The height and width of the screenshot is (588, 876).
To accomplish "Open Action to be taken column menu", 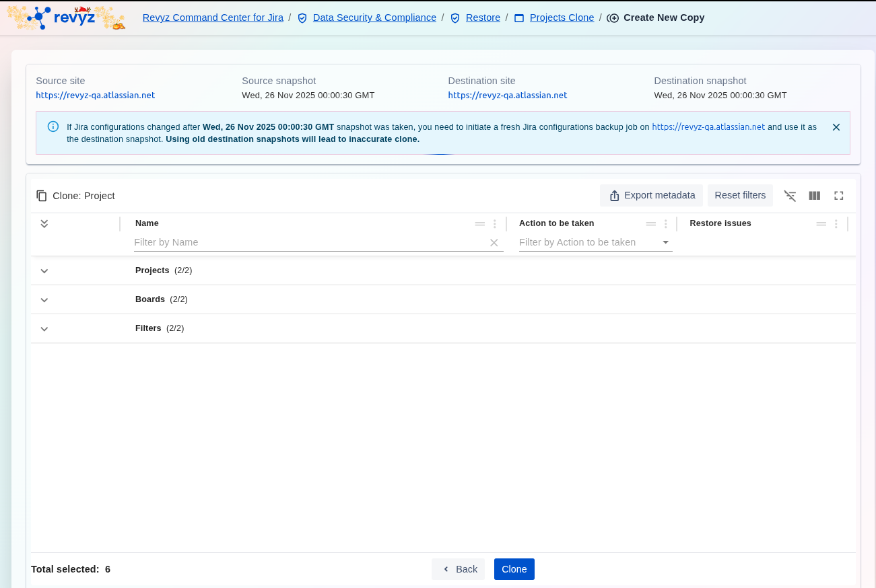I will [666, 224].
